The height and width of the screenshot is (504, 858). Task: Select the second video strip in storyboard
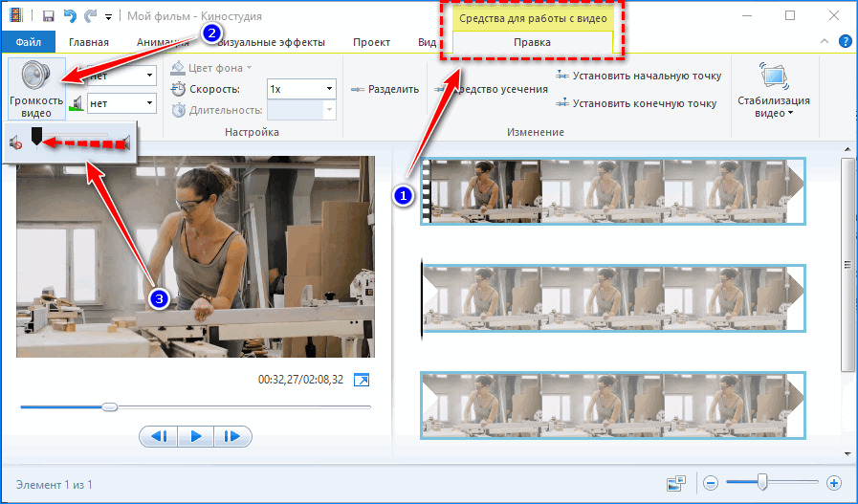coord(612,297)
